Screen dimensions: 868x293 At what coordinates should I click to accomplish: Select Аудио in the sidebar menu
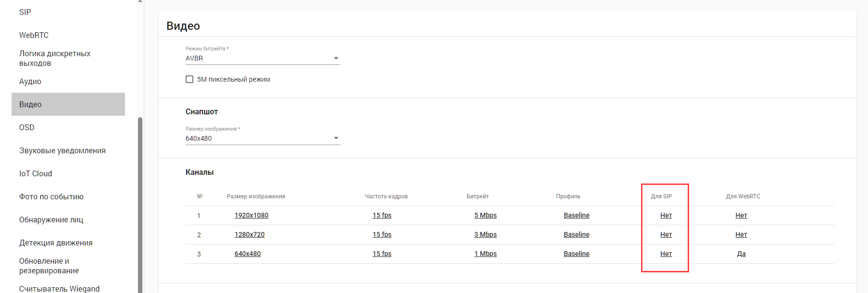[x=30, y=81]
